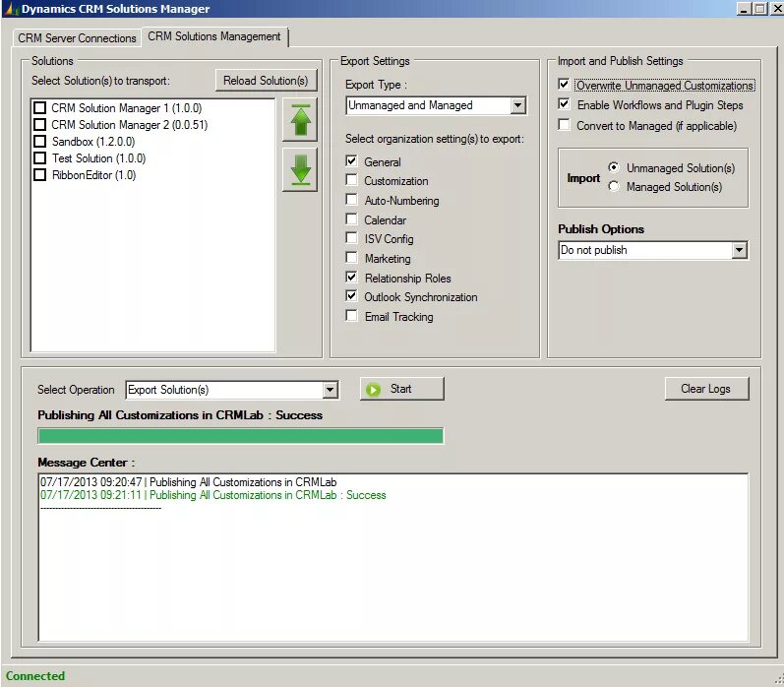Uncheck the General organization setting
784x687 pixels.
tap(351, 161)
